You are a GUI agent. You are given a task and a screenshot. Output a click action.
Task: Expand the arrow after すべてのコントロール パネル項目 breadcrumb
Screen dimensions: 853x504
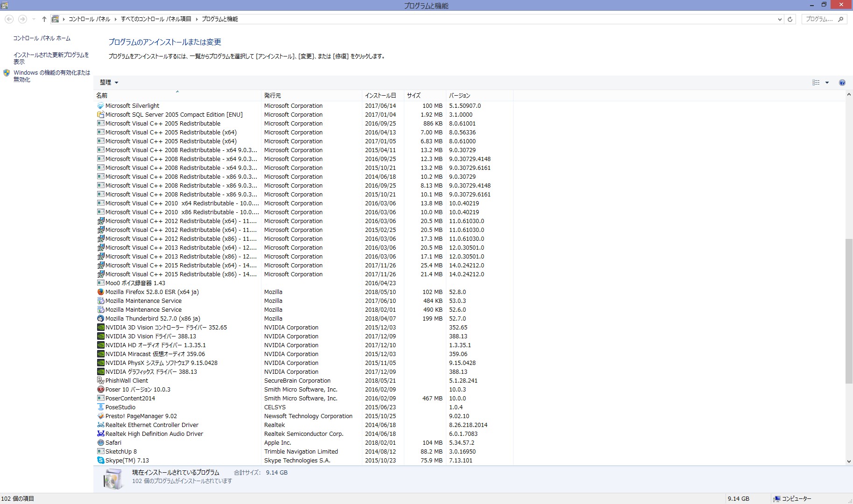click(x=197, y=19)
